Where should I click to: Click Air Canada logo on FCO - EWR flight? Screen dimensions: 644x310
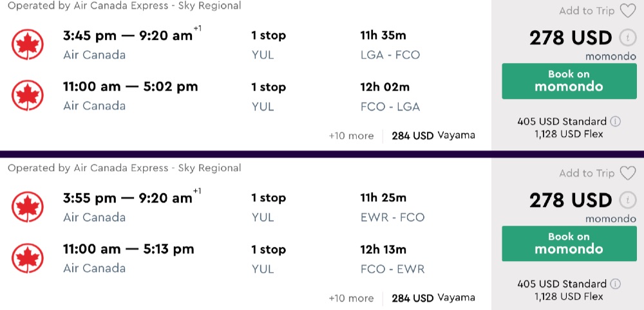tap(28, 258)
